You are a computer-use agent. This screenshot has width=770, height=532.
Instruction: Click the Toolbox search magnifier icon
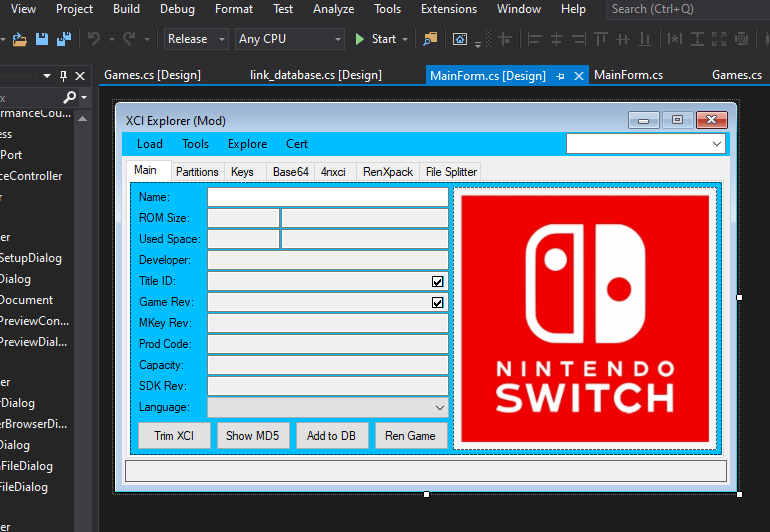click(70, 97)
